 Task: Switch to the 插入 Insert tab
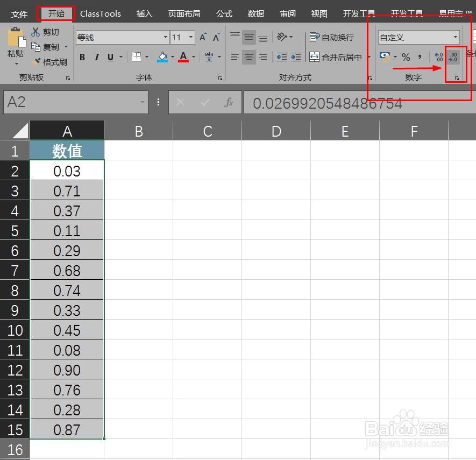click(145, 13)
